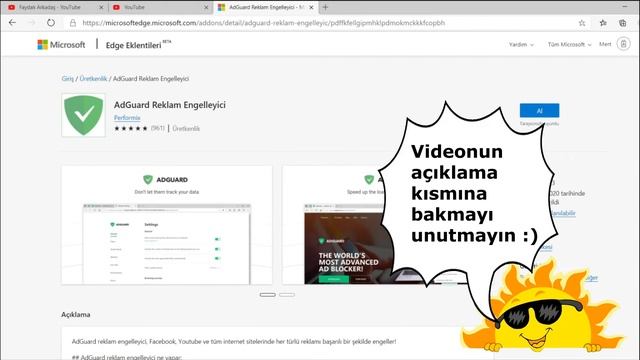This screenshot has width=640, height=360.
Task: Close the Faydalı Arkadaş YouTube tab
Action: pos(102,7)
